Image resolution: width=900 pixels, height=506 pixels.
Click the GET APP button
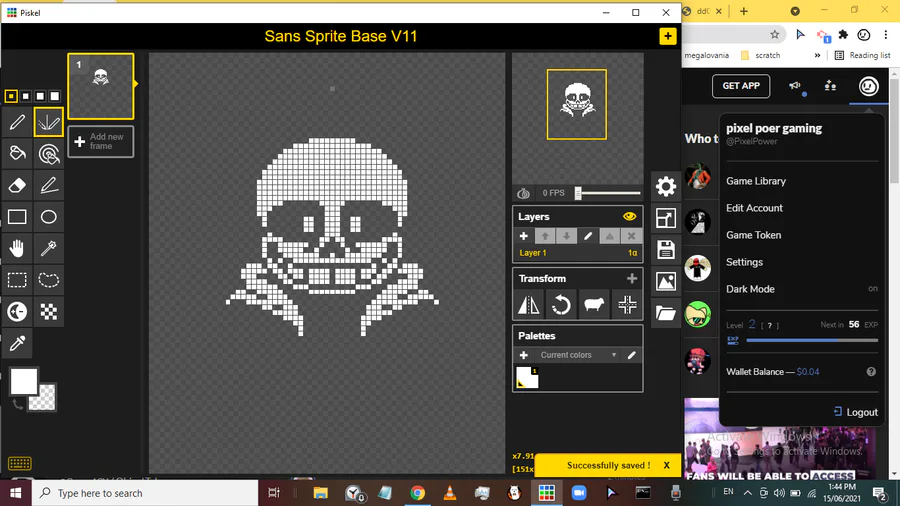(x=741, y=86)
